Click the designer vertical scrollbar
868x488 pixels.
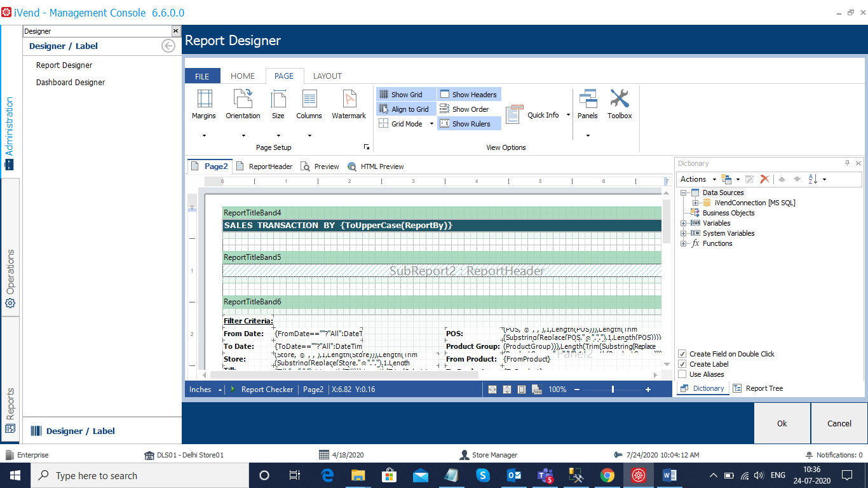pos(667,221)
